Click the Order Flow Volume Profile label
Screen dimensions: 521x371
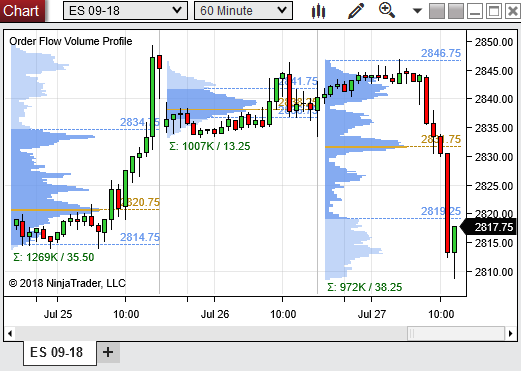pos(71,41)
